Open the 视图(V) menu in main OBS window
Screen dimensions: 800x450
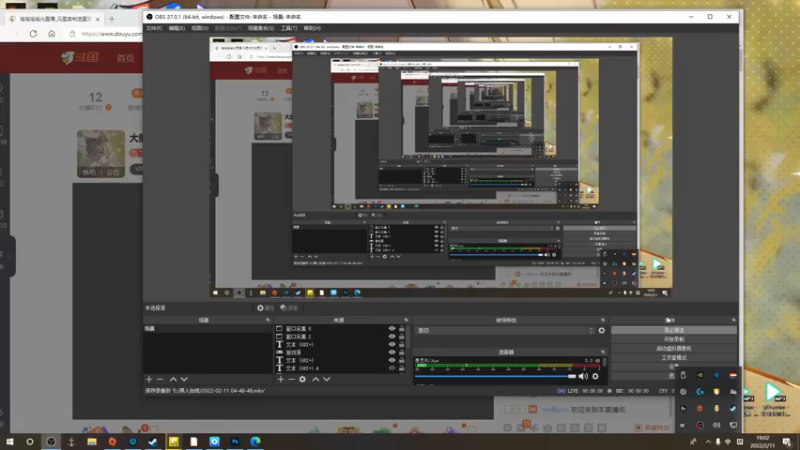point(199,28)
